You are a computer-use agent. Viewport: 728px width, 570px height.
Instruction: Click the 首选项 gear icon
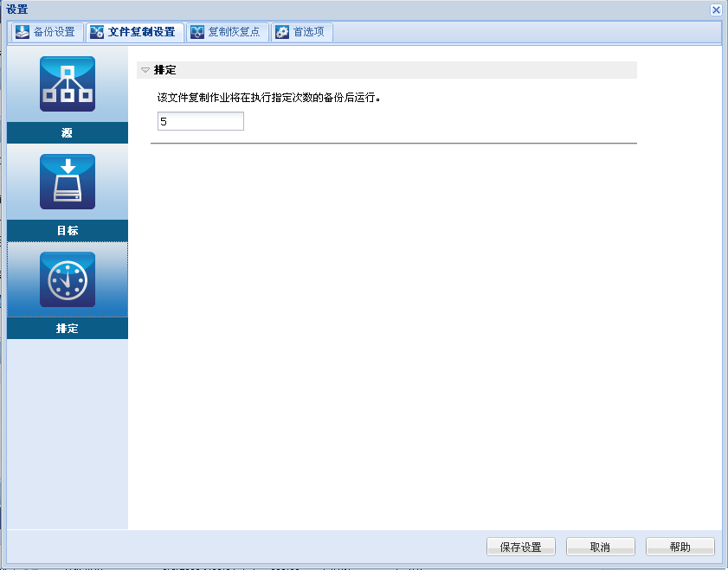(280, 31)
